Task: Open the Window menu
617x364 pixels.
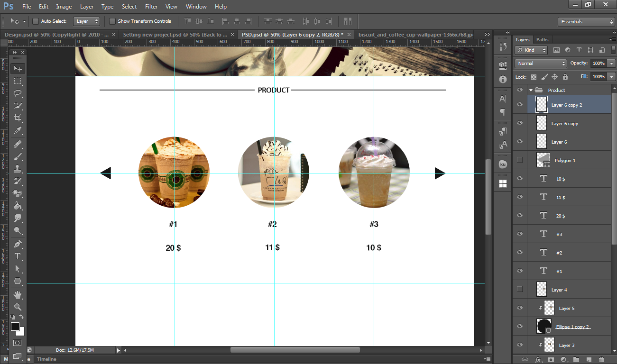Action: 196,7
